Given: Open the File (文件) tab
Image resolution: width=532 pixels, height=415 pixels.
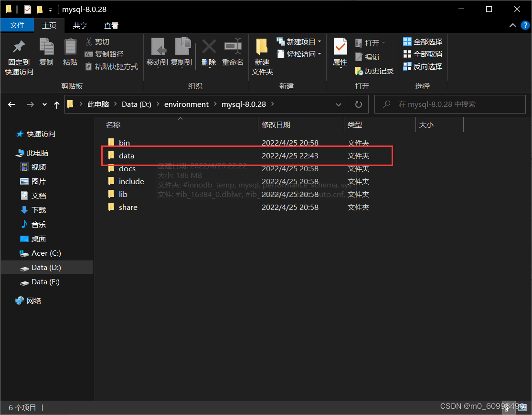Looking at the screenshot, I should (17, 25).
